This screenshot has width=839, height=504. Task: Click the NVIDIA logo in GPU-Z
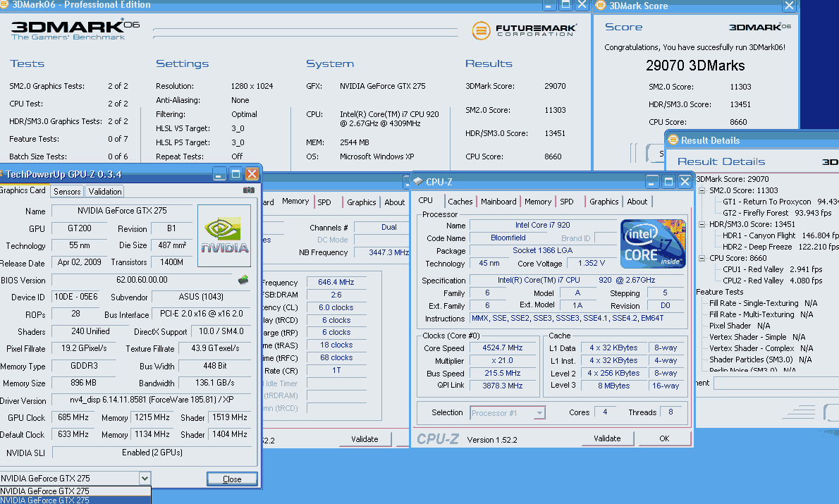[224, 235]
